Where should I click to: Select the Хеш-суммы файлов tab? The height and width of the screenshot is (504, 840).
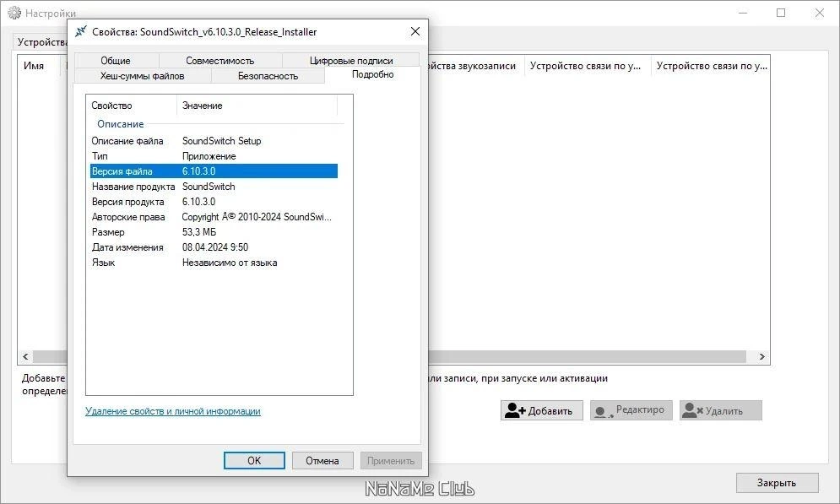tap(142, 75)
